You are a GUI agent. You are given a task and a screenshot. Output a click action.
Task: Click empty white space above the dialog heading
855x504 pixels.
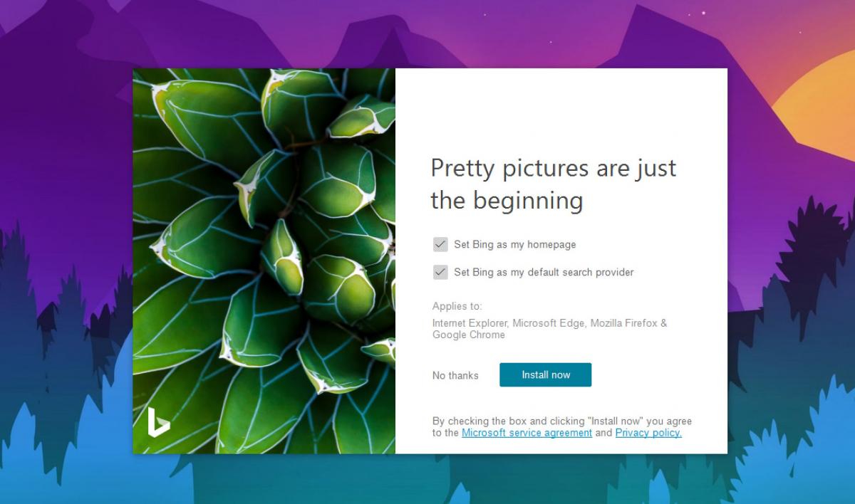[561, 107]
